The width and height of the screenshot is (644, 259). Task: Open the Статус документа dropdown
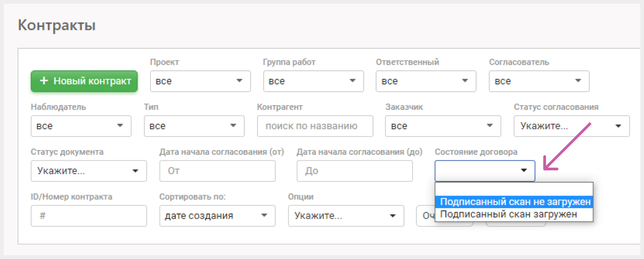pos(89,171)
